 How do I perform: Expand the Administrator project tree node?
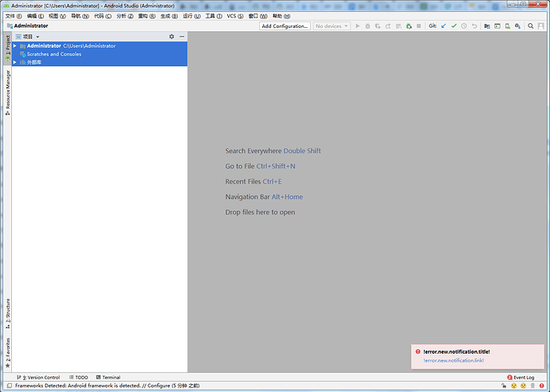14,46
